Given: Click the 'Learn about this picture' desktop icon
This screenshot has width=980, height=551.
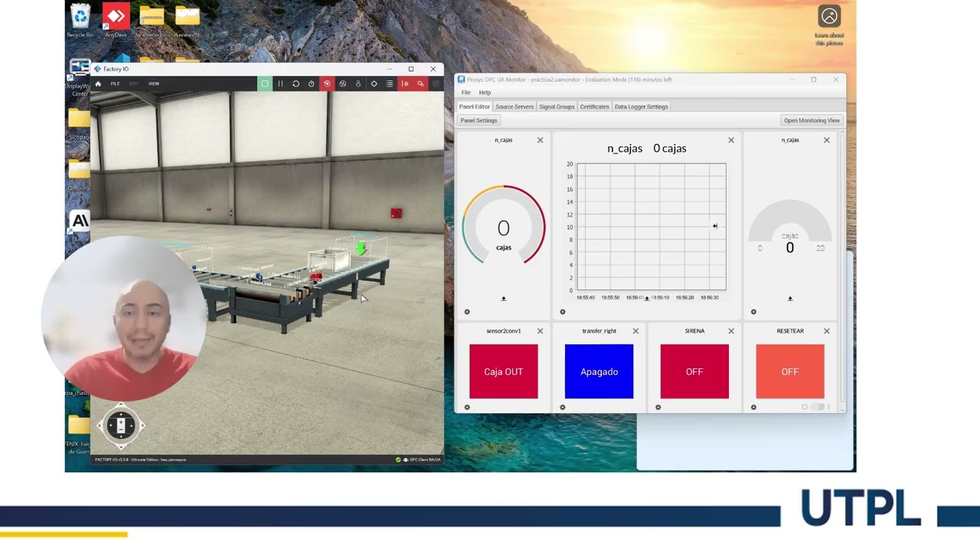Looking at the screenshot, I should click(829, 25).
